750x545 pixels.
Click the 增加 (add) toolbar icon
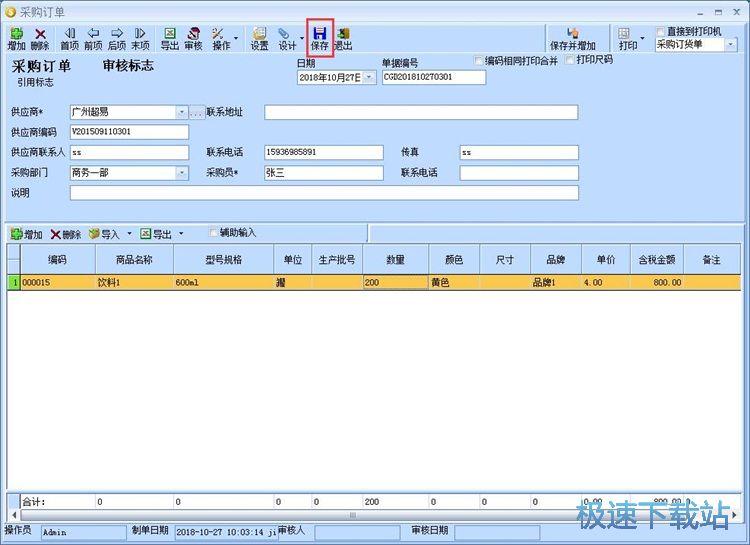(16, 39)
